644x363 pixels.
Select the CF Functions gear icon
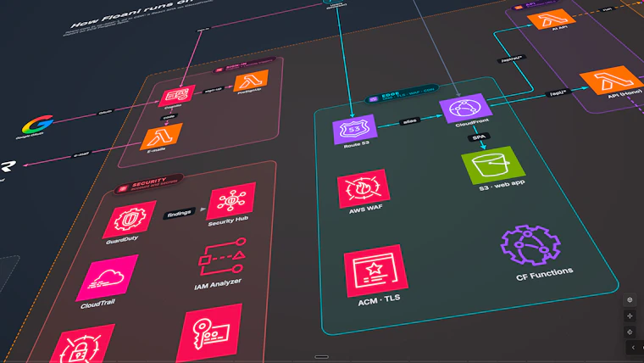(530, 245)
